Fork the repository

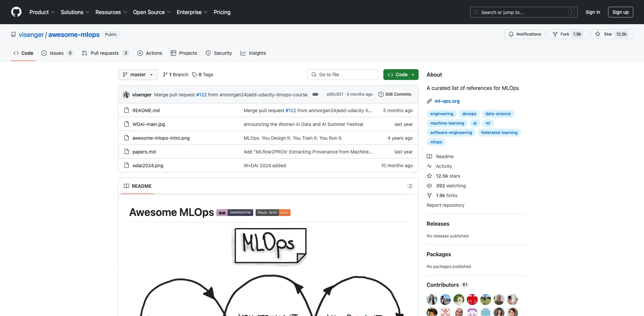(x=568, y=34)
